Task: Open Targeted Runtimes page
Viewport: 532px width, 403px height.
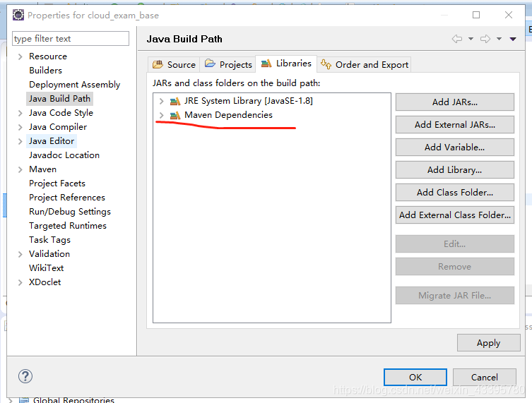Action: tap(68, 226)
